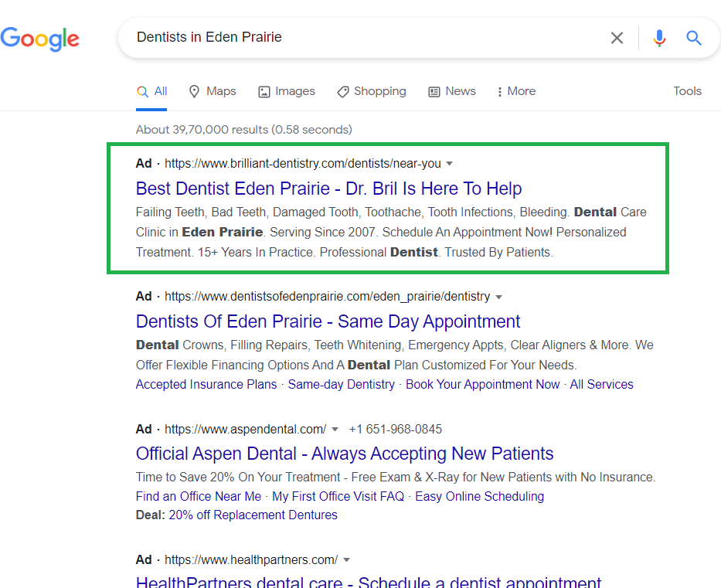Expand arrow next to healthpartners.com URL
The height and width of the screenshot is (588, 721).
(347, 560)
